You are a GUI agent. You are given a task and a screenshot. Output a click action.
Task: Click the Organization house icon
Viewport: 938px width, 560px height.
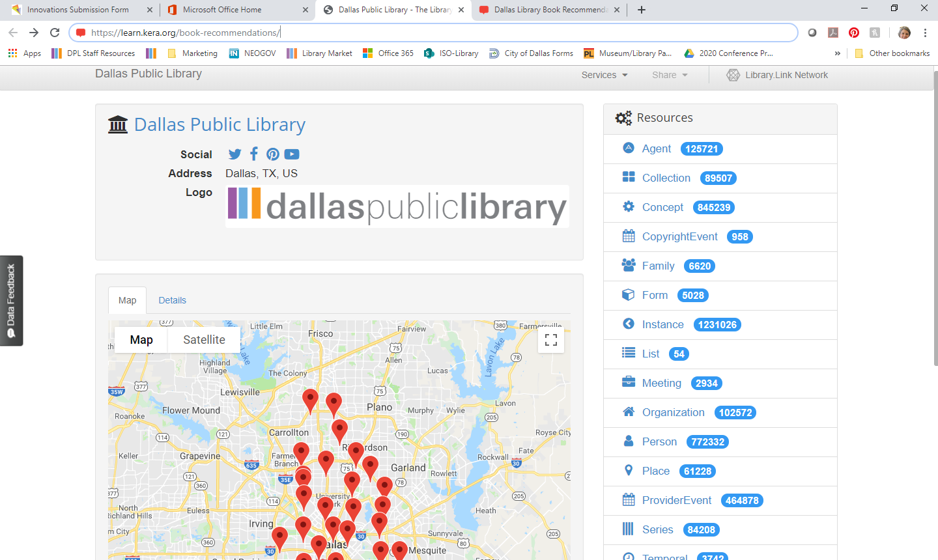[629, 412]
